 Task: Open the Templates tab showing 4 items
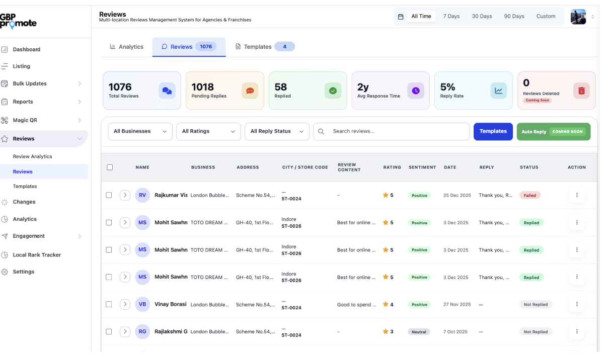[258, 46]
